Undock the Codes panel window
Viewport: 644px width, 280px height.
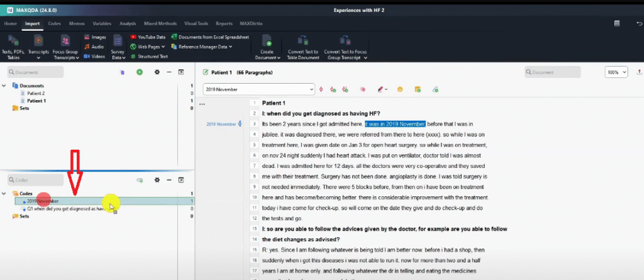pyautogui.click(x=180, y=180)
